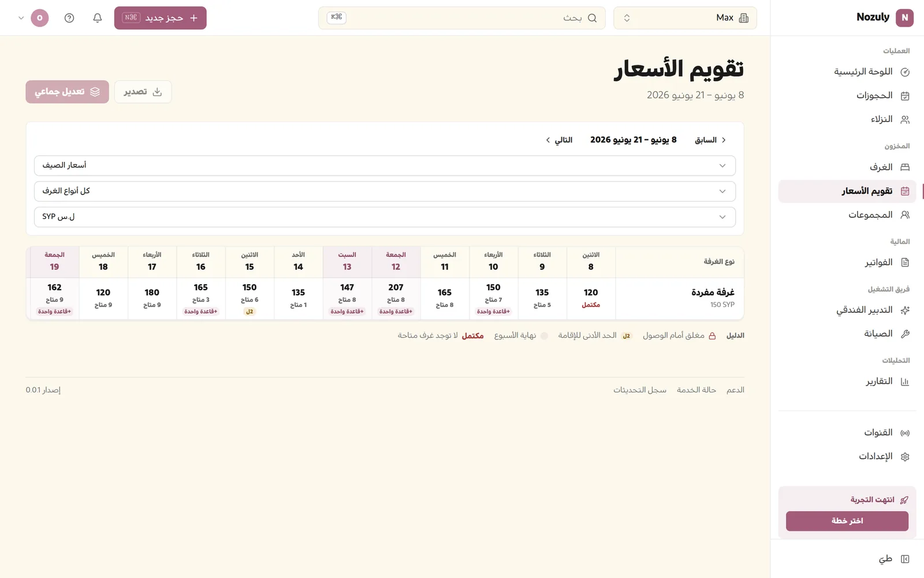Click the dashboard gauge icon (اللوحة الرئيسية)
Screen dimensions: 924x578
click(x=905, y=72)
